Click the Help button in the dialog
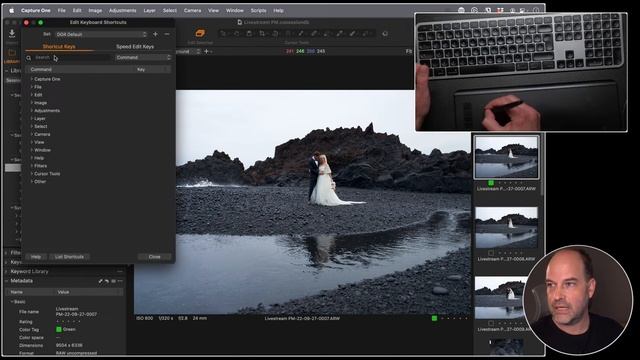 tap(36, 257)
